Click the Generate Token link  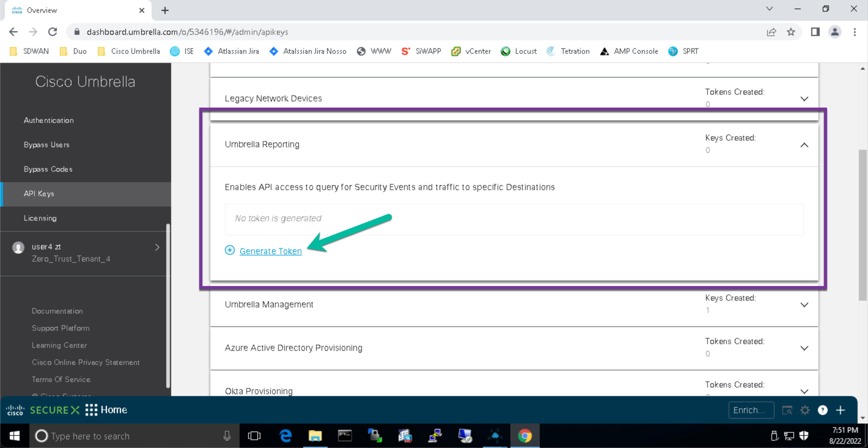270,251
